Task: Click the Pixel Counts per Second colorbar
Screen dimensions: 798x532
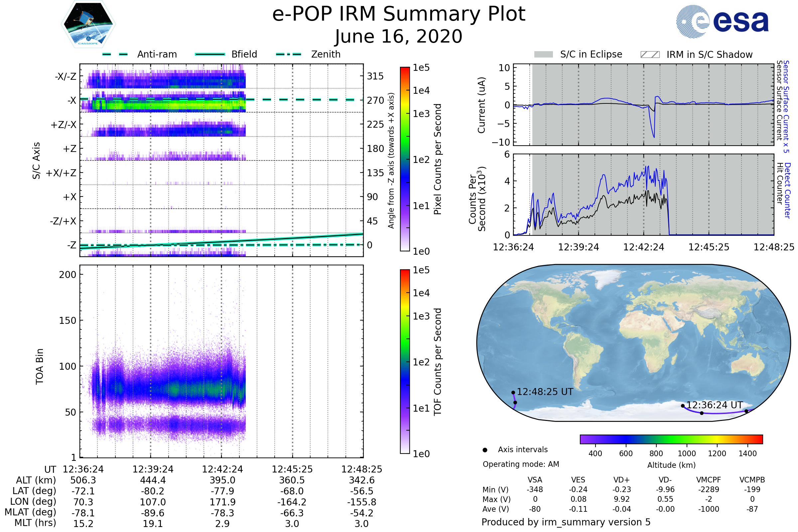Action: point(405,159)
